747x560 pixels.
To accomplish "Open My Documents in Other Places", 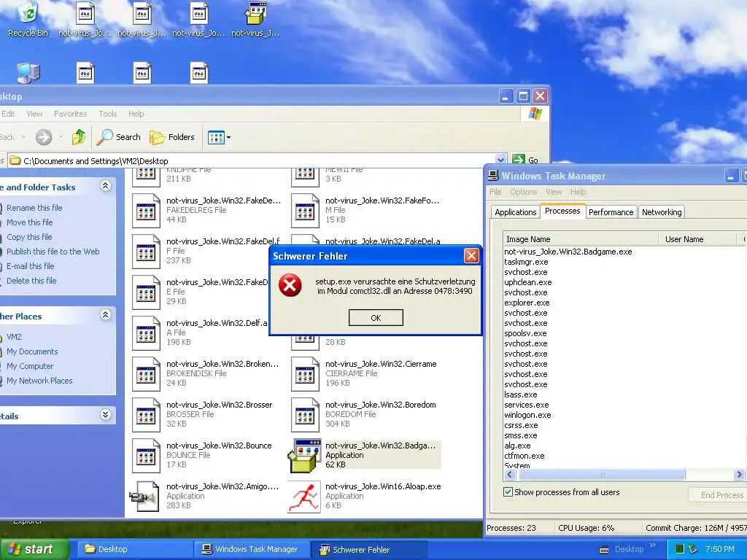I will 32,351.
